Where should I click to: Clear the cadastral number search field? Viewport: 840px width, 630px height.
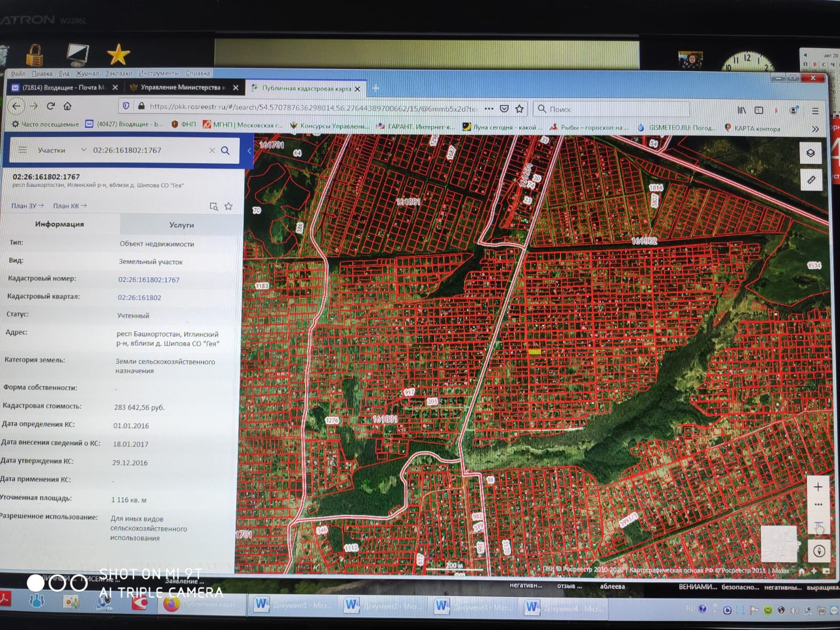click(212, 151)
